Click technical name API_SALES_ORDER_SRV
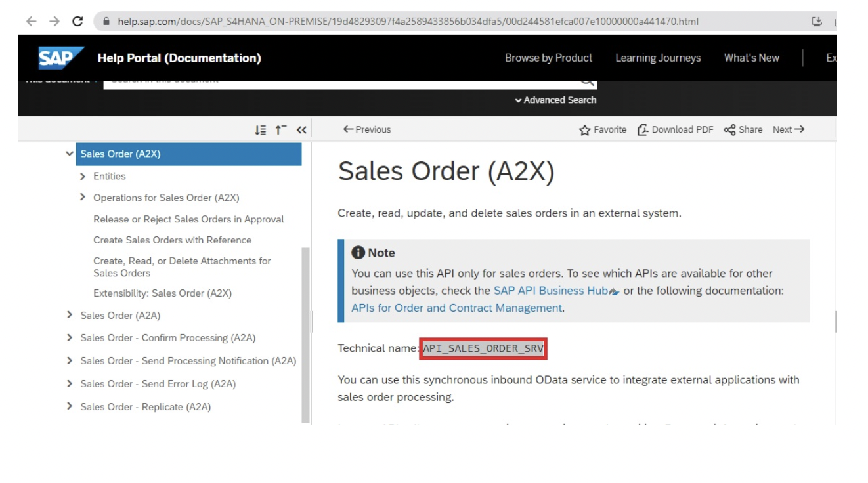This screenshot has height=483, width=868. (483, 348)
